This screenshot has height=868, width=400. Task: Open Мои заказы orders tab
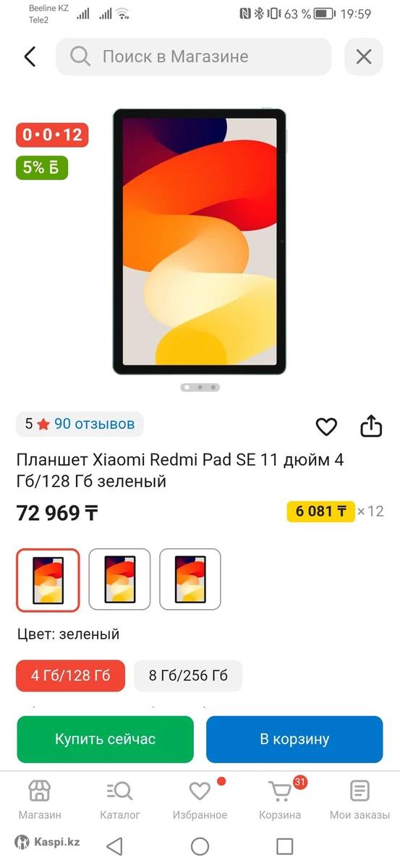[x=359, y=799]
